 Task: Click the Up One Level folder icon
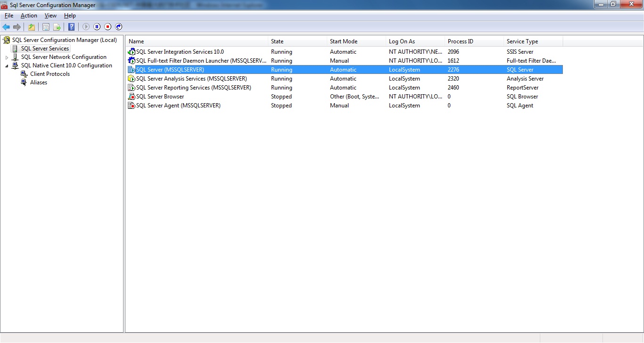(x=32, y=27)
